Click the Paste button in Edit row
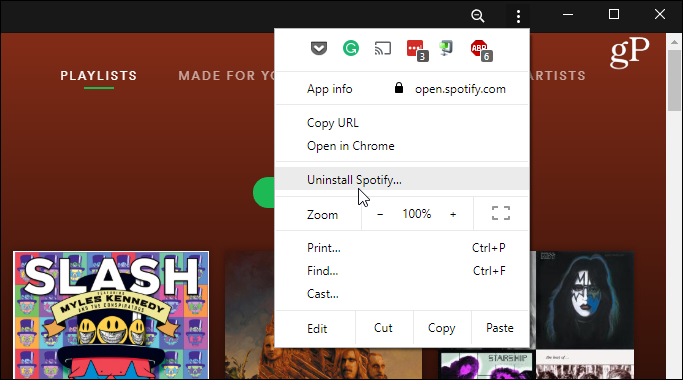 pos(500,328)
